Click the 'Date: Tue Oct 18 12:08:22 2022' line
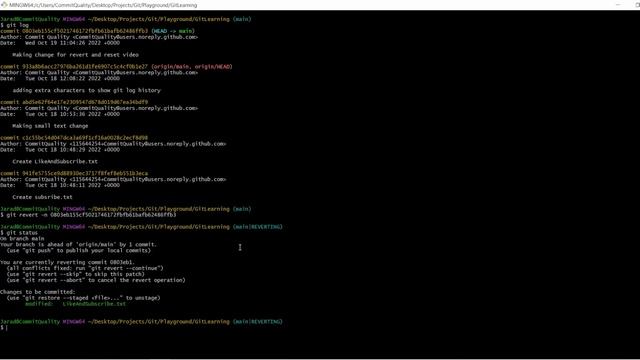The height and width of the screenshot is (360, 640). click(60, 78)
